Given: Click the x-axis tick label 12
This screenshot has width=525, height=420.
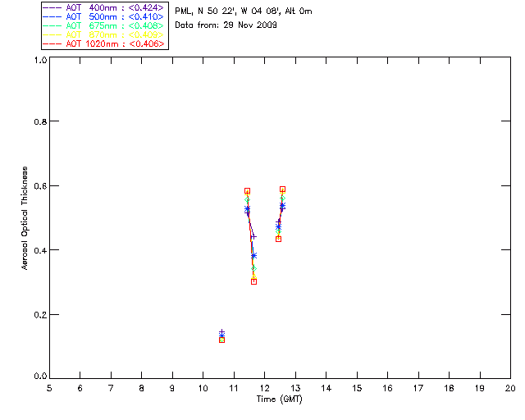Looking at the screenshot, I should click(x=264, y=388).
